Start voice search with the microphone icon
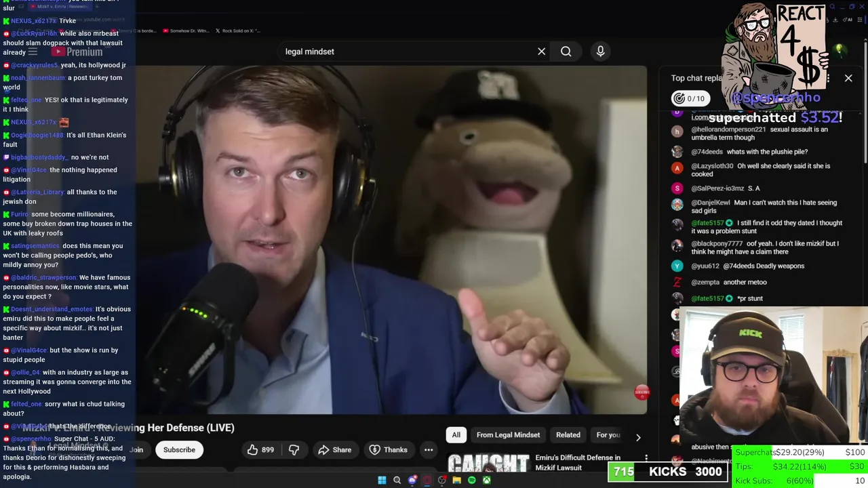The width and height of the screenshot is (868, 488). click(600, 52)
